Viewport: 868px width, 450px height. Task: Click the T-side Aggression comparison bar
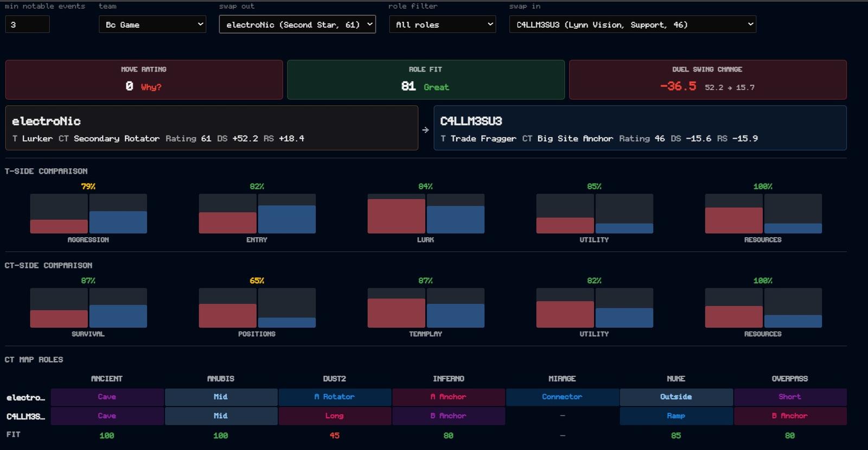88,214
